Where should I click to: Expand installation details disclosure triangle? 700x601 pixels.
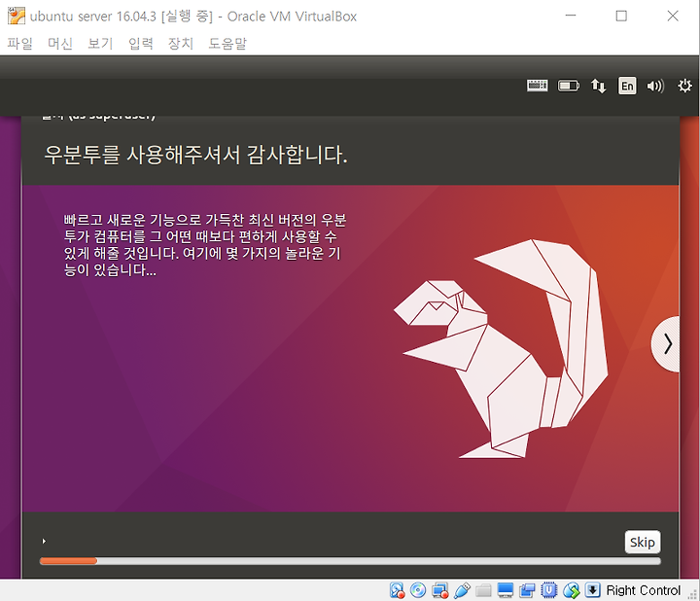coord(44,541)
